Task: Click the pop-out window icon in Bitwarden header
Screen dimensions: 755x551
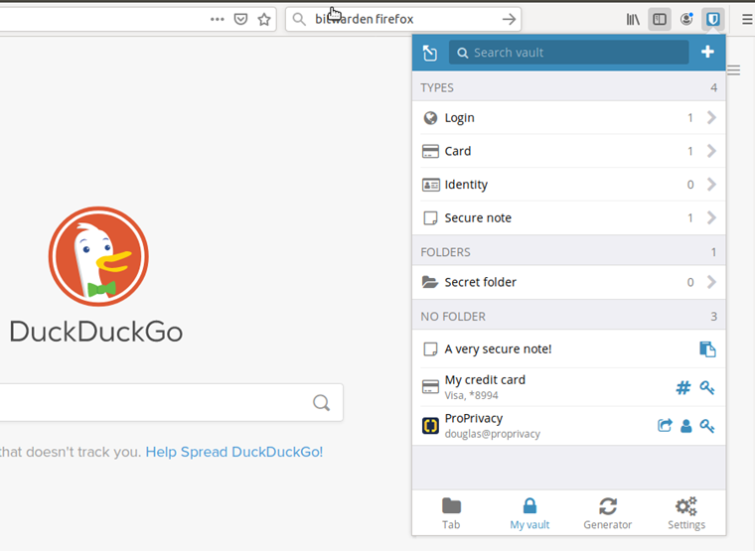Action: pos(430,52)
